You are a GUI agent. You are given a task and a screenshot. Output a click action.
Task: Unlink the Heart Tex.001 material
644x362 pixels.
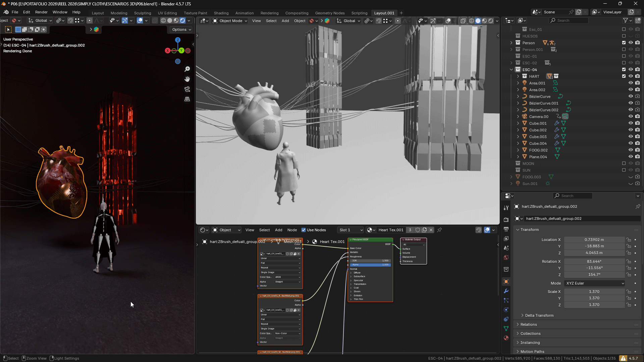pyautogui.click(x=431, y=230)
